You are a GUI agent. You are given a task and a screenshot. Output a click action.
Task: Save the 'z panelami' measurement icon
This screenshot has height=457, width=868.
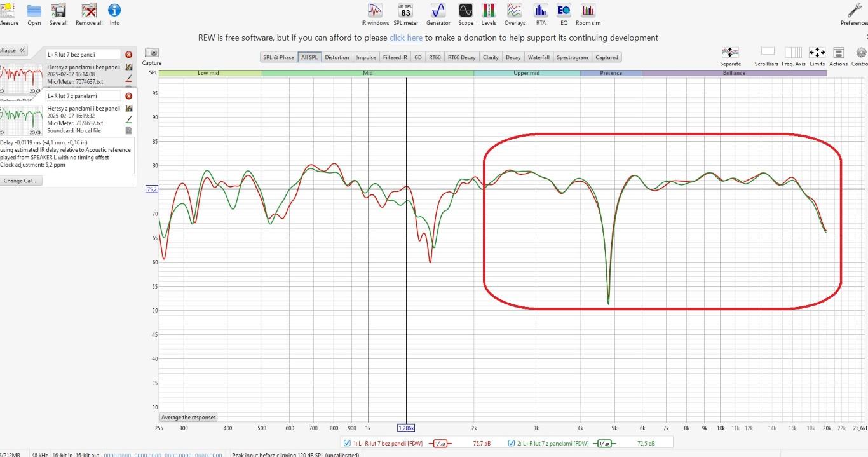click(x=129, y=108)
